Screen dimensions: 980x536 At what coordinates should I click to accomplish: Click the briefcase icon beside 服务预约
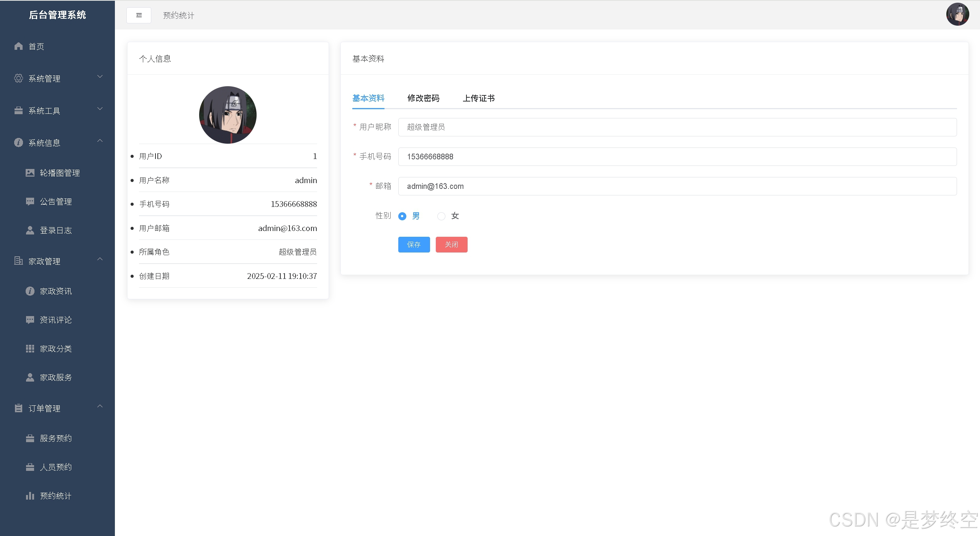(30, 438)
